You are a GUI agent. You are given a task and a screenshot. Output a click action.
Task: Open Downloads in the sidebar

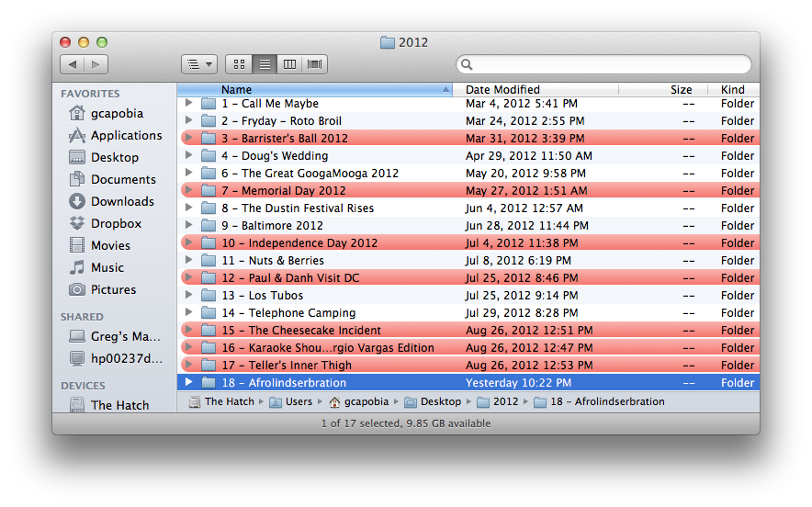click(112, 201)
